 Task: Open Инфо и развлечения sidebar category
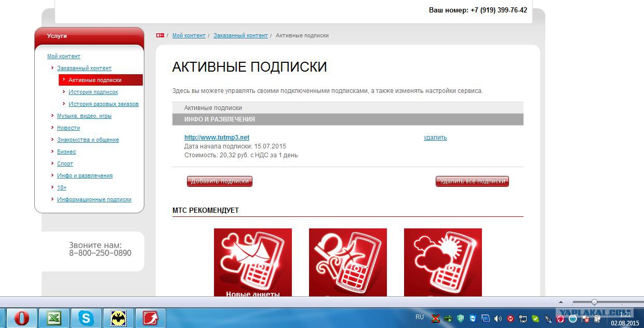click(x=85, y=175)
